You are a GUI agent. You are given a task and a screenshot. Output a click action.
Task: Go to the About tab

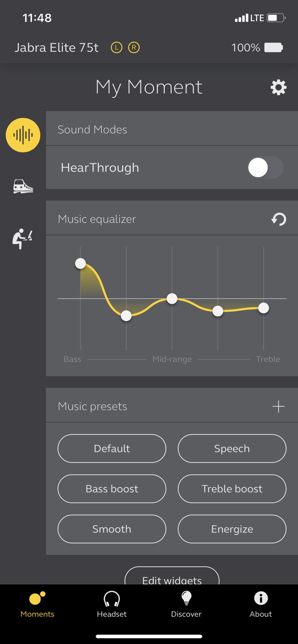coord(261,604)
